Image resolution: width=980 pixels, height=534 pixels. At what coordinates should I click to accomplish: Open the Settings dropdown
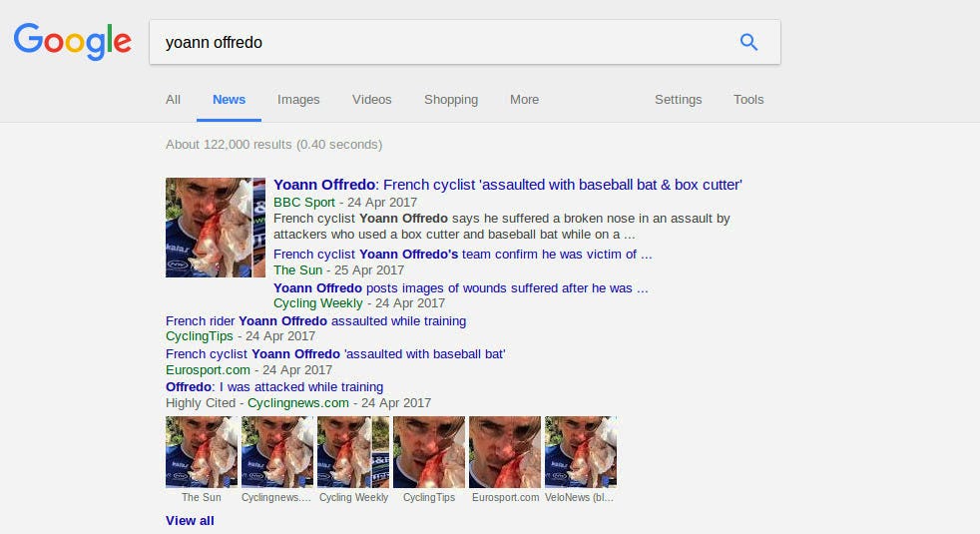pos(678,100)
